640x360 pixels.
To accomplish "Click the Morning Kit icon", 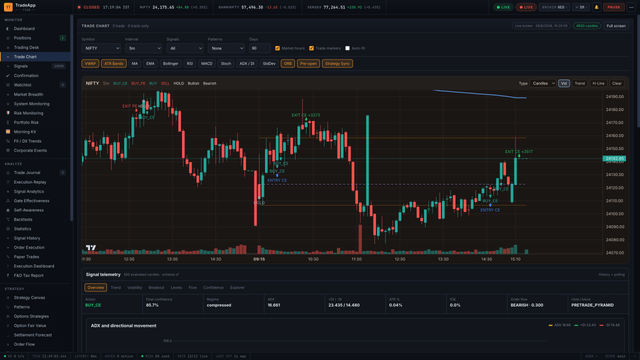I will point(8,132).
